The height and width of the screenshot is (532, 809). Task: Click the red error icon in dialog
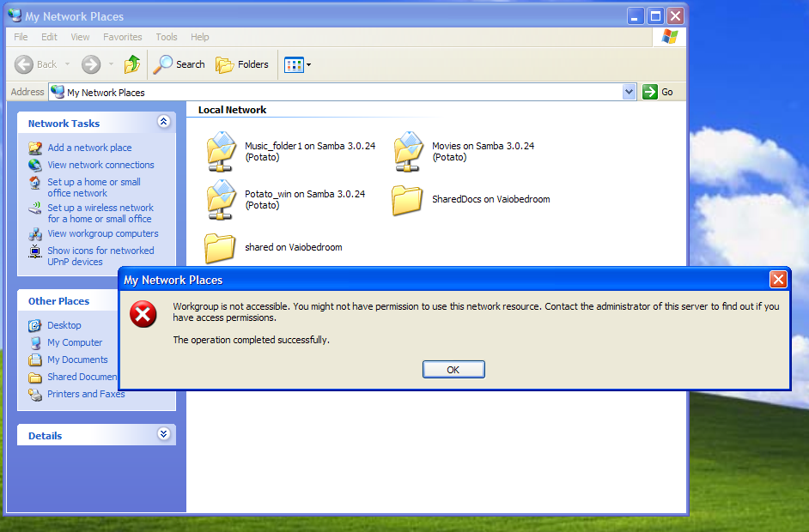[143, 314]
